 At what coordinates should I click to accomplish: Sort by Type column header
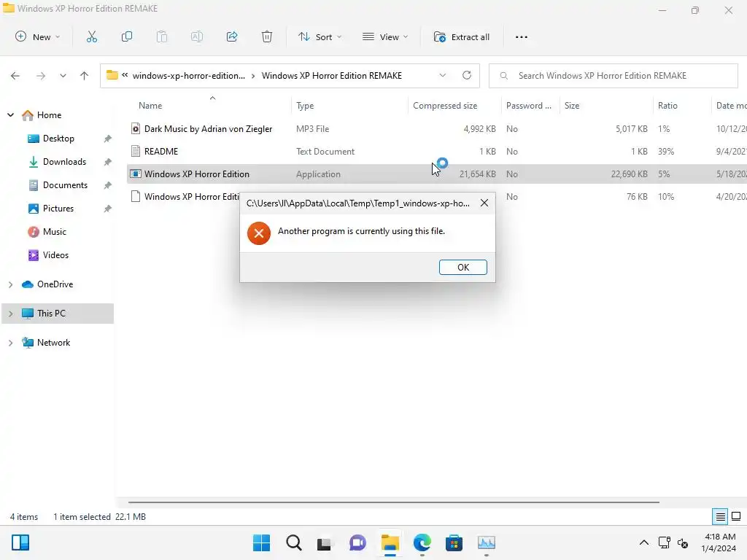click(305, 106)
